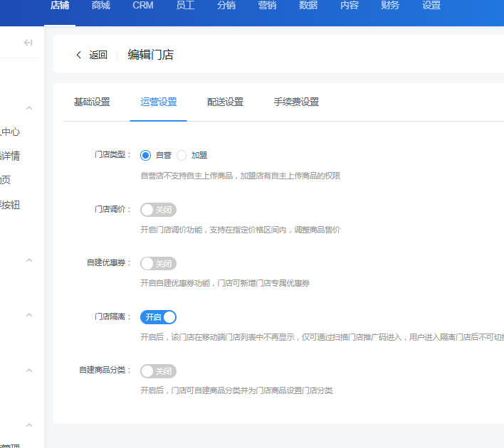Go to 财务 in the top bar

click(390, 6)
